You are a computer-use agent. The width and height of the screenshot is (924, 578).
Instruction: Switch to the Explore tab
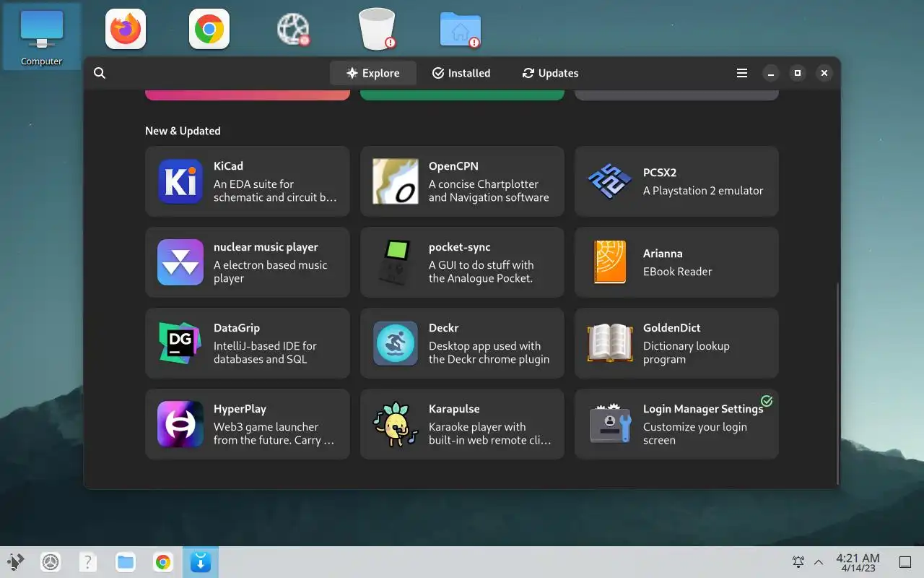tap(372, 73)
